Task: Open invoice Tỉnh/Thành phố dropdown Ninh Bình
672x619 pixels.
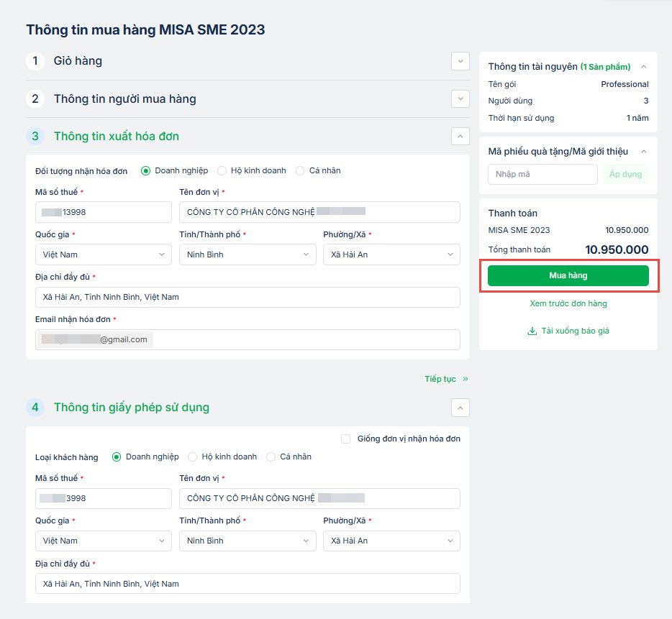Action: [x=247, y=255]
